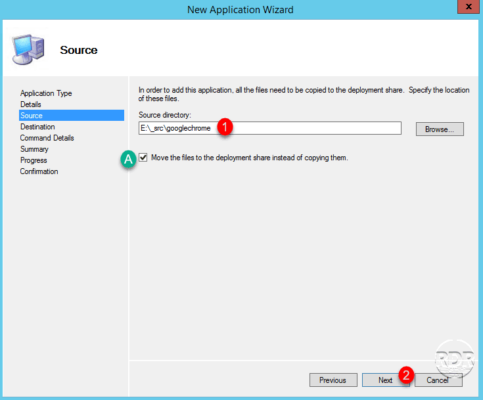Select Command Details step in sidebar
483x400 pixels.
point(47,138)
